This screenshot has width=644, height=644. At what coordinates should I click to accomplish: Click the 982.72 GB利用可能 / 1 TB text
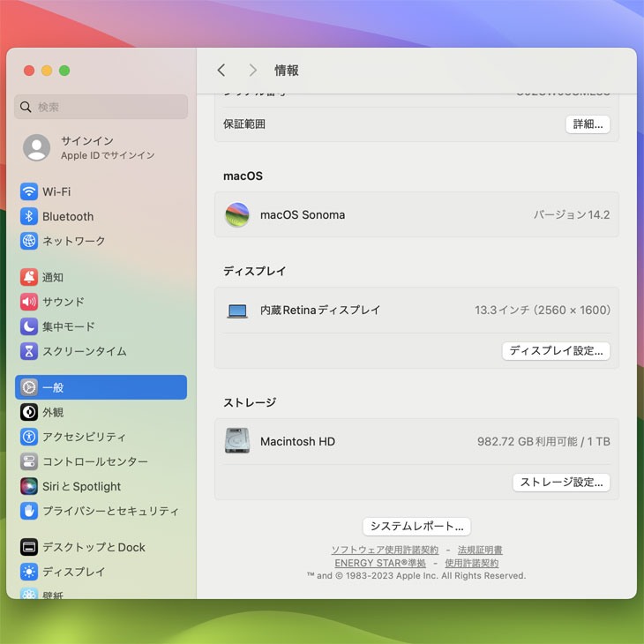click(543, 441)
